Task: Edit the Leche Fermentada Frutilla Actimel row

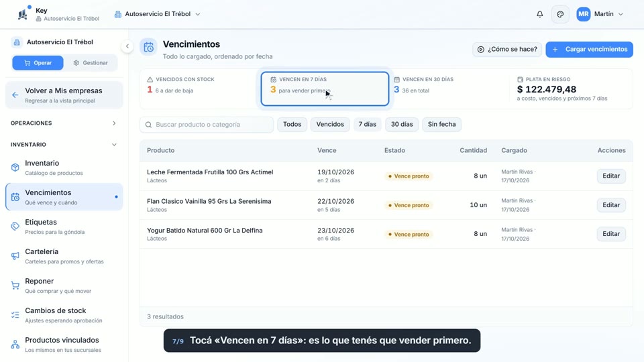Action: click(611, 176)
